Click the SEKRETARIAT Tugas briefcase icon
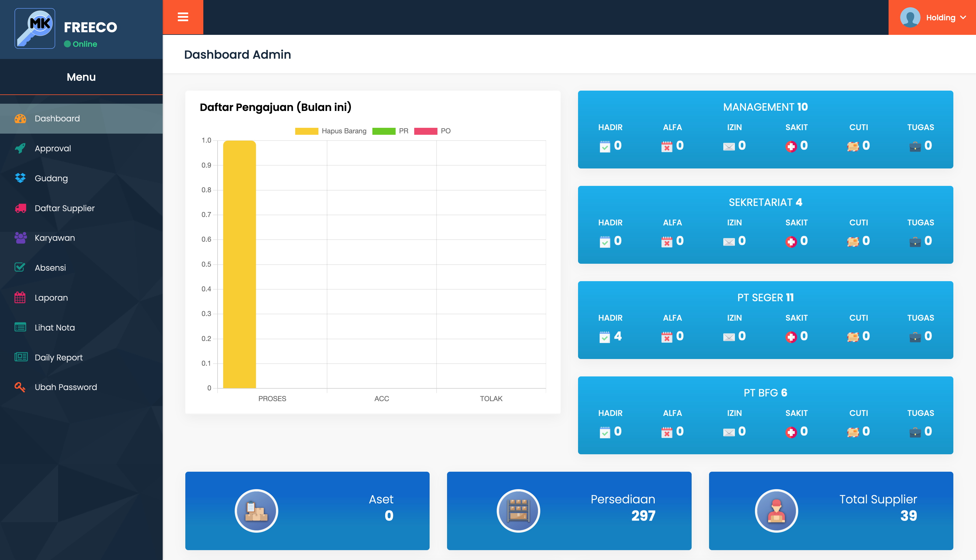The image size is (976, 560). pyautogui.click(x=915, y=242)
